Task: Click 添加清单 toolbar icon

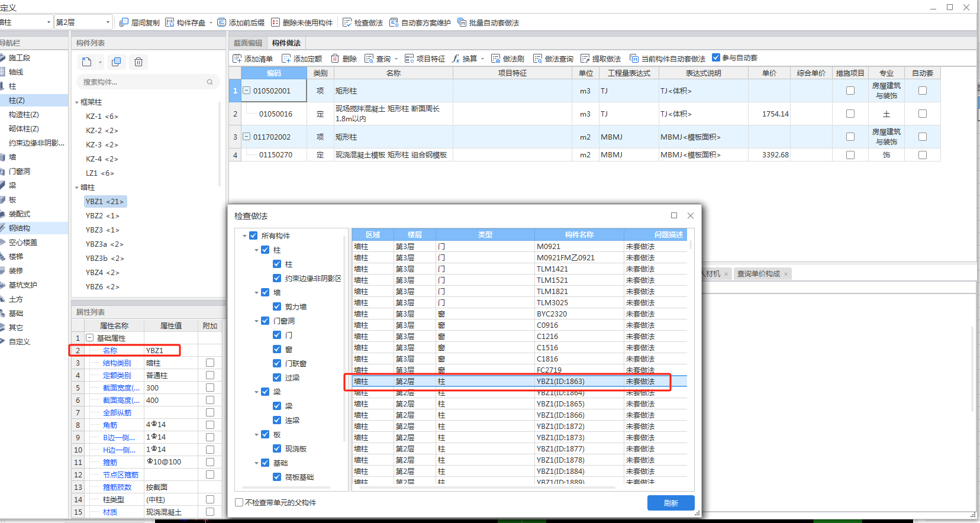Action: pyautogui.click(x=237, y=59)
